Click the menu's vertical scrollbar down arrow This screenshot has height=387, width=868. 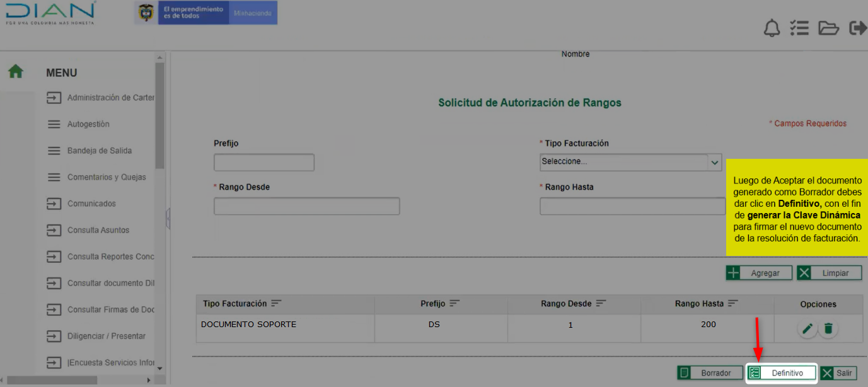(x=159, y=368)
